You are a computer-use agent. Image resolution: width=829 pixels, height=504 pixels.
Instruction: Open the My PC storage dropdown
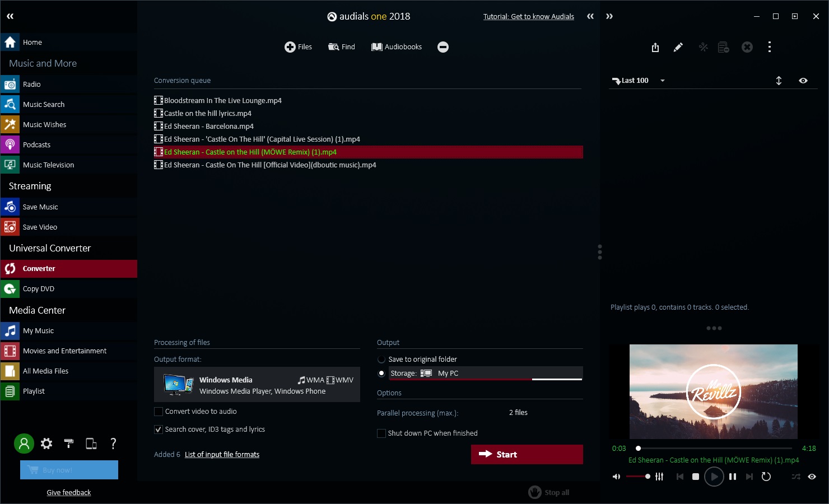click(x=486, y=374)
